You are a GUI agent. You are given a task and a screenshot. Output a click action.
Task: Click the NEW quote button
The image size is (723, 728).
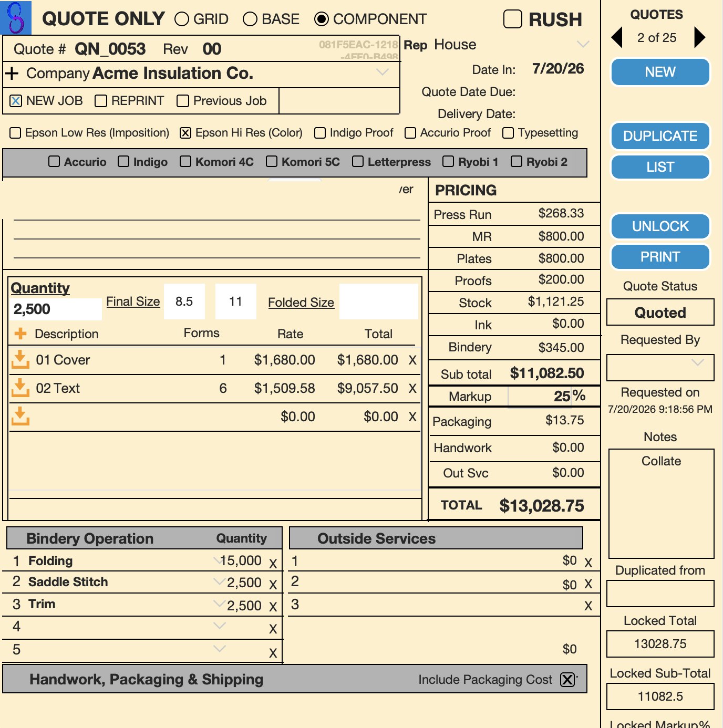(x=660, y=72)
